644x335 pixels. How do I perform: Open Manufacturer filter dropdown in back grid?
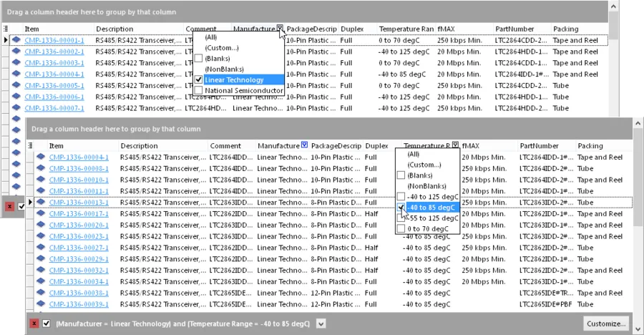(x=280, y=28)
